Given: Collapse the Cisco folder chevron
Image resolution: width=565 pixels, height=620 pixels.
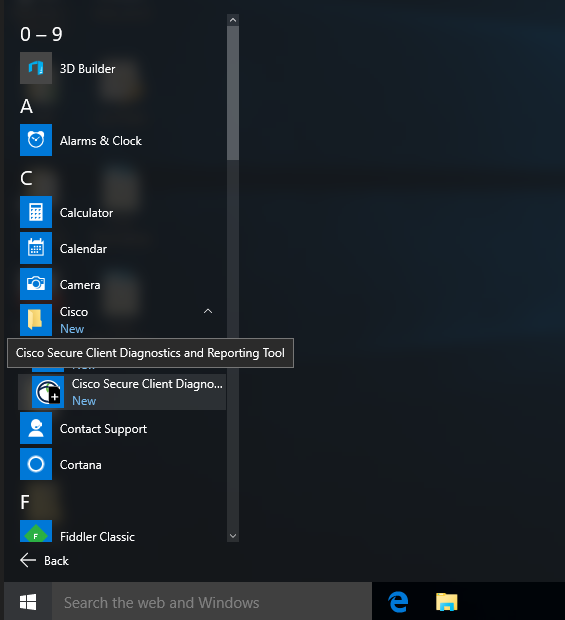Looking at the screenshot, I should coord(208,312).
